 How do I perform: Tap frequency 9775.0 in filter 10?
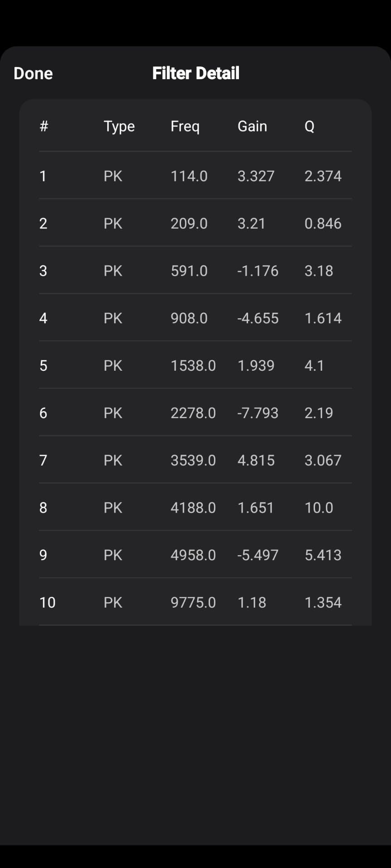[193, 602]
